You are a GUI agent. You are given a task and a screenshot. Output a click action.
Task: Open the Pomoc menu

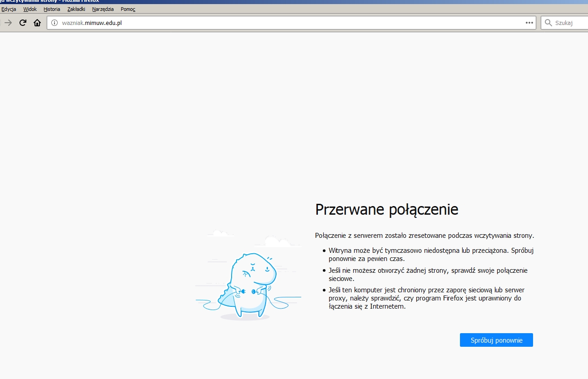[128, 9]
